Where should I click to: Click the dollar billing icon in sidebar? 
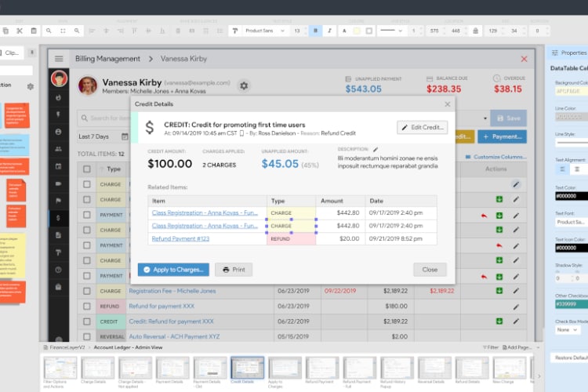pyautogui.click(x=59, y=218)
